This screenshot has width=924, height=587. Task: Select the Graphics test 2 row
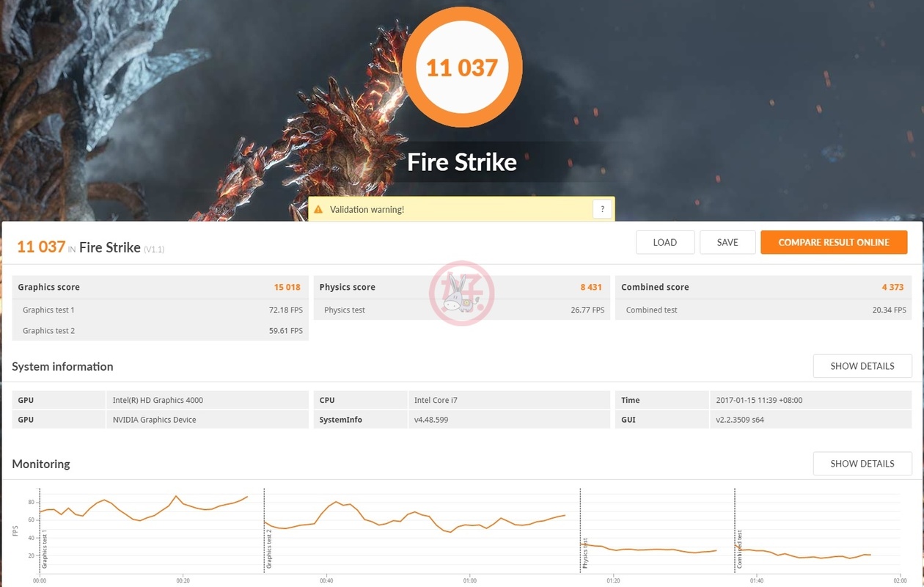click(x=161, y=330)
